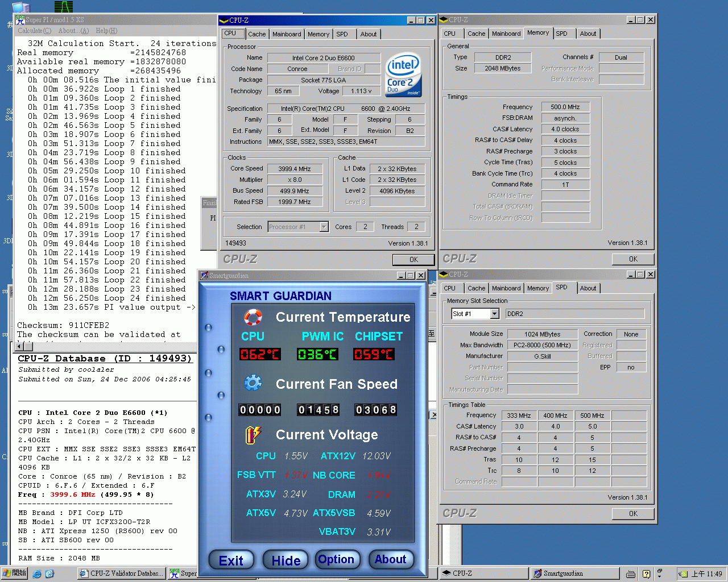Click the second quick launch icon beside Internet Explorer

tap(49, 574)
